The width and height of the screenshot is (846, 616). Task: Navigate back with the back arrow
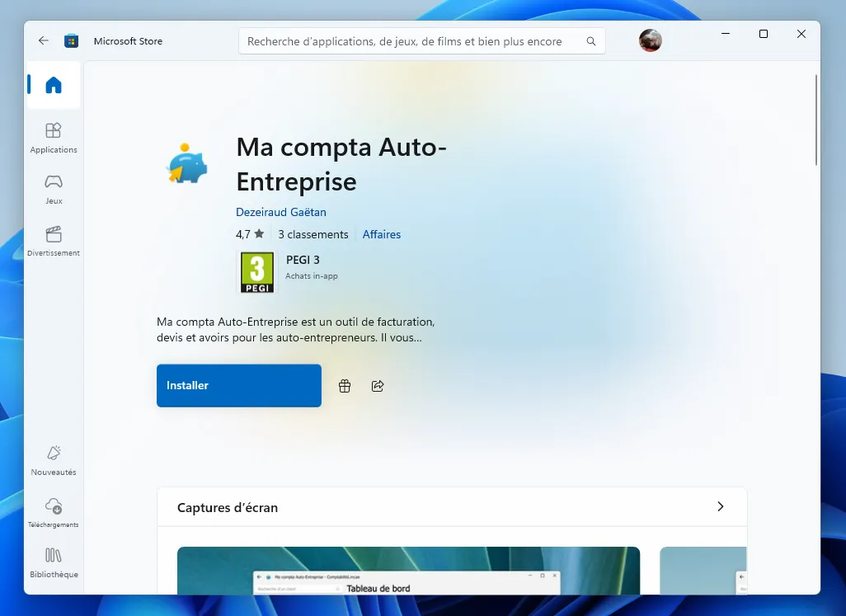point(43,40)
